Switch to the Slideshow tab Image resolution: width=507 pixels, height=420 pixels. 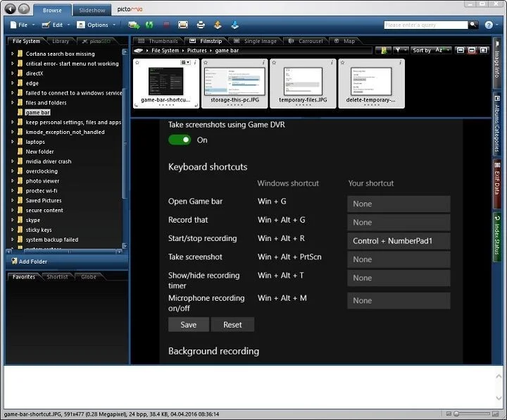click(x=92, y=10)
